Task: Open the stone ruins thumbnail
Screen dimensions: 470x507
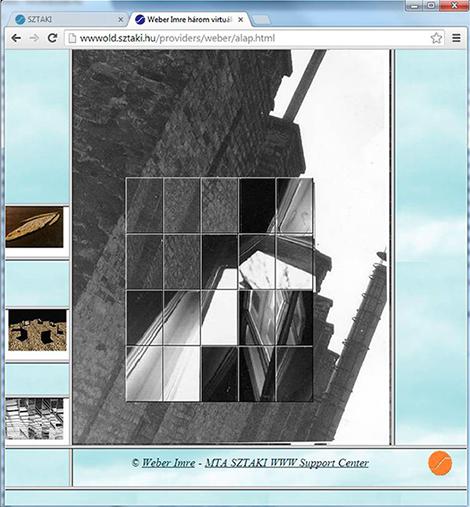Action: click(37, 330)
